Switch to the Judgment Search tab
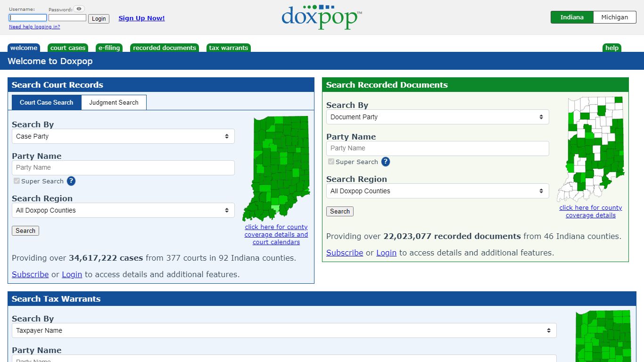This screenshot has height=362, width=644. click(114, 102)
